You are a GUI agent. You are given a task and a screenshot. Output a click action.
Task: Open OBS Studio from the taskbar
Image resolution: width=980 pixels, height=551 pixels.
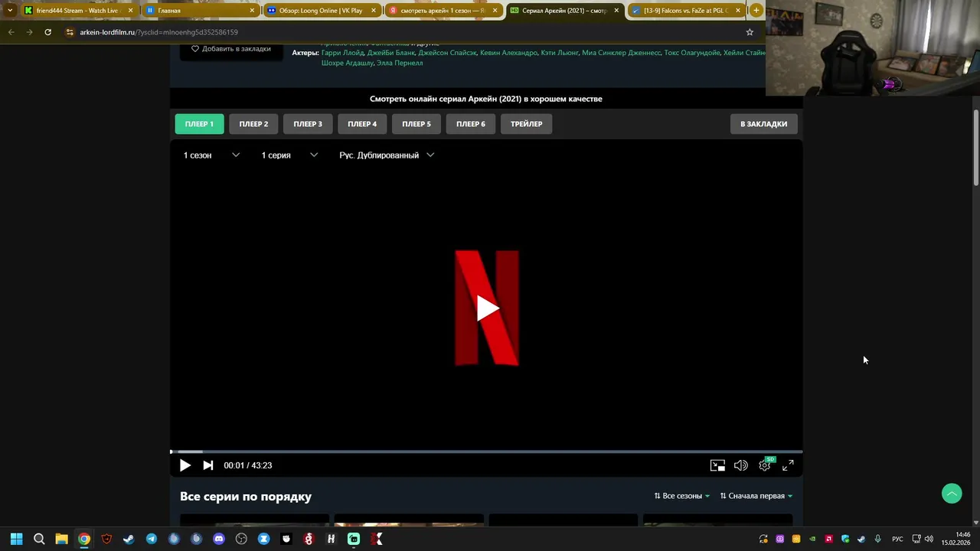[241, 539]
